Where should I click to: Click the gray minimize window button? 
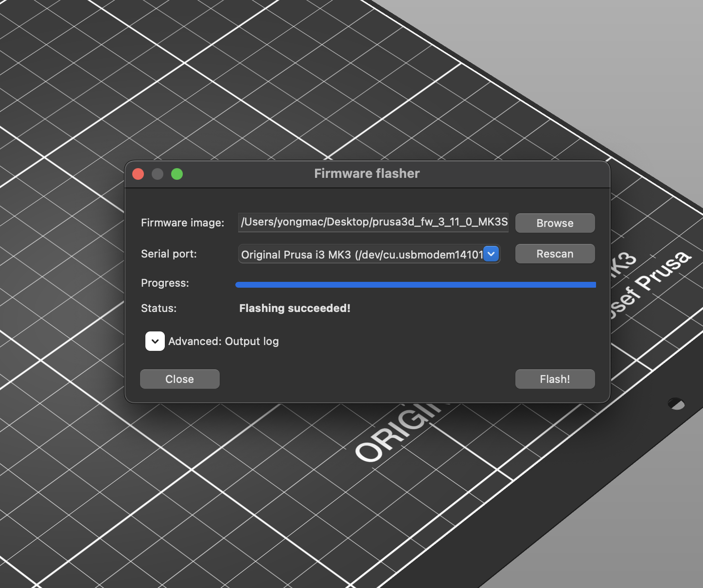158,174
